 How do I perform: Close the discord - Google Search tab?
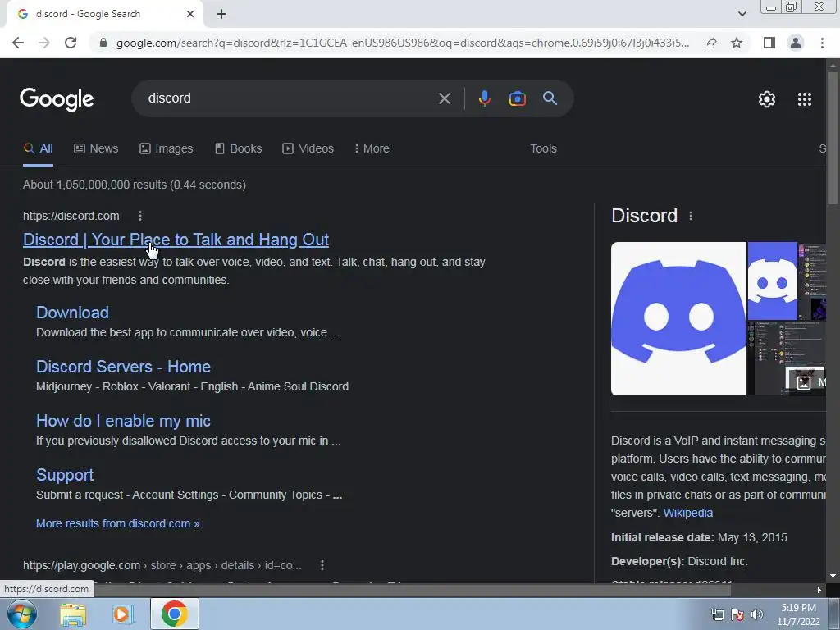click(x=190, y=14)
